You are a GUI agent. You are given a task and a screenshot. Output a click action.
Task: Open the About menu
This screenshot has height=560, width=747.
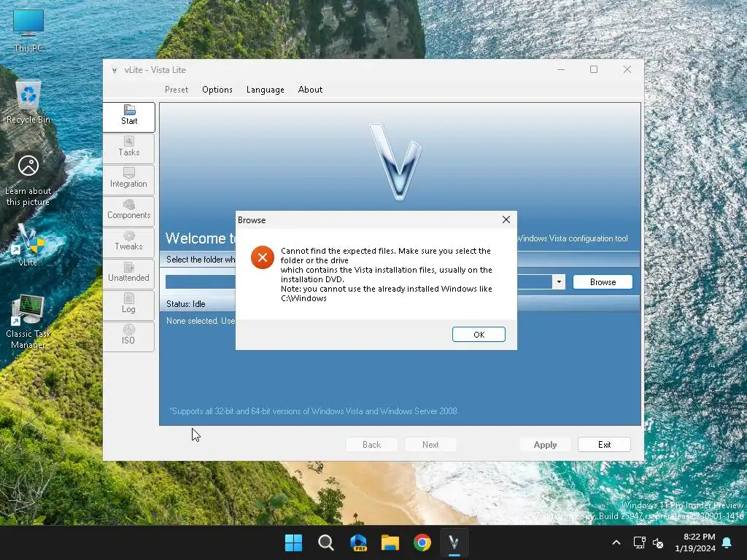click(310, 90)
